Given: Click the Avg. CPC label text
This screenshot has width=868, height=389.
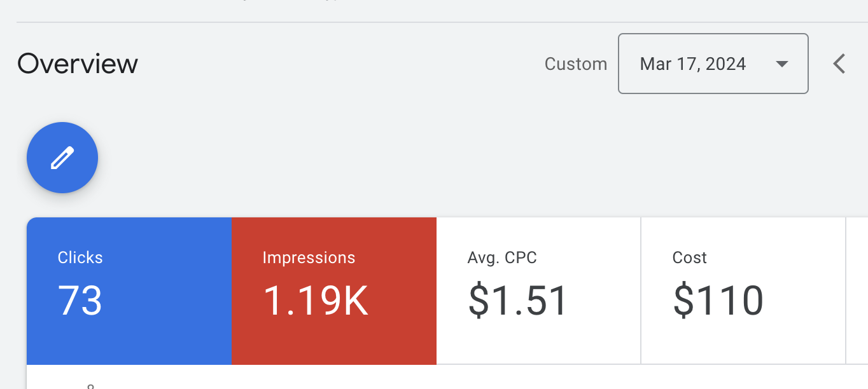Looking at the screenshot, I should tap(502, 257).
